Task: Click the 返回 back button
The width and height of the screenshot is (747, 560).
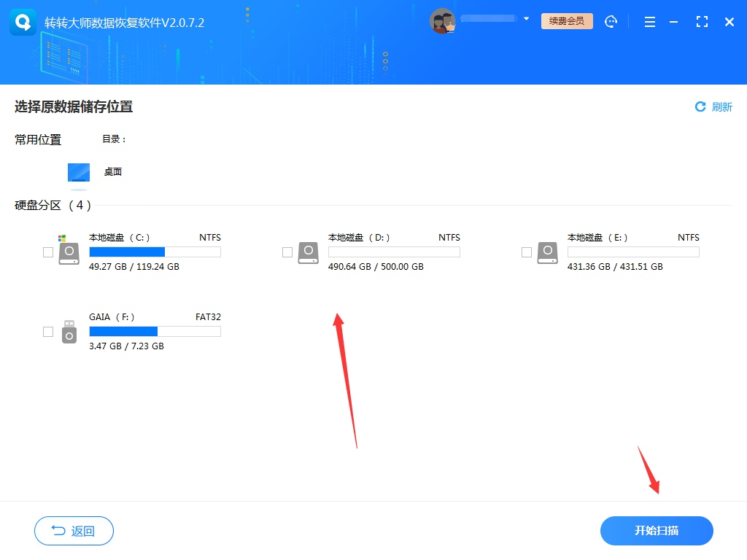Action: (x=74, y=531)
